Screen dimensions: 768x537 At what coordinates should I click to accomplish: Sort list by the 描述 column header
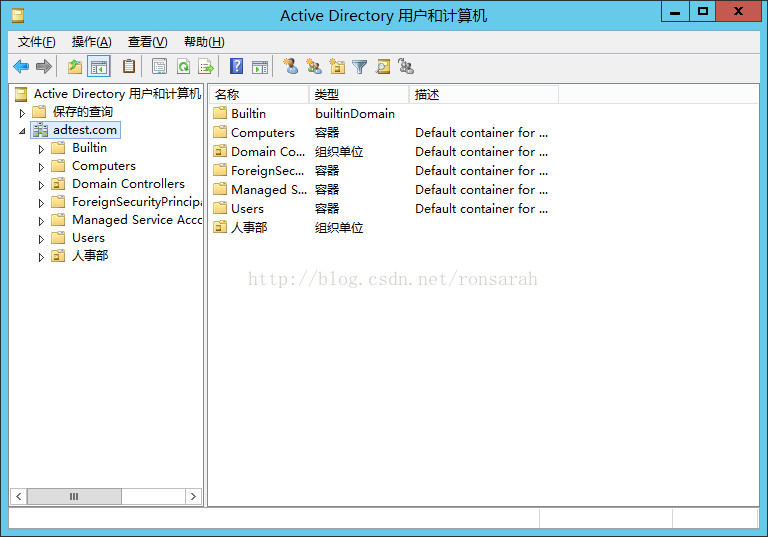[484, 95]
